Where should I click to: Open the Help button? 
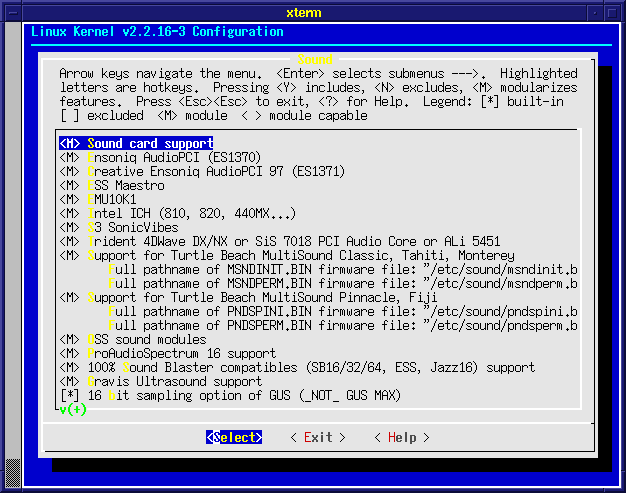pyautogui.click(x=401, y=438)
